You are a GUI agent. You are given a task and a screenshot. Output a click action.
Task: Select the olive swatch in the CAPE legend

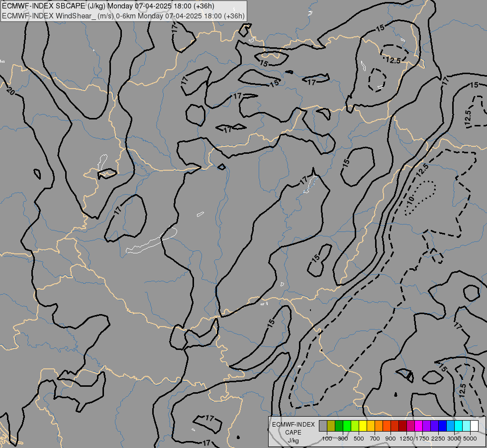331,426
